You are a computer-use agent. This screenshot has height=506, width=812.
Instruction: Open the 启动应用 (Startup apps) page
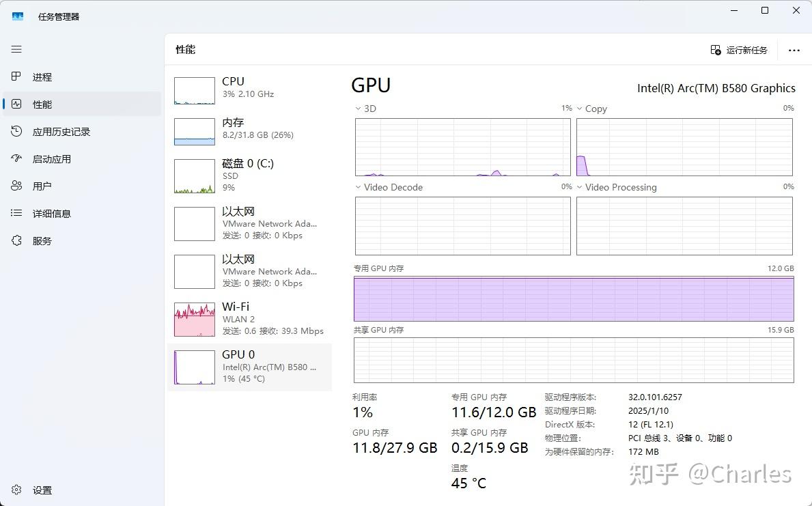tap(50, 158)
